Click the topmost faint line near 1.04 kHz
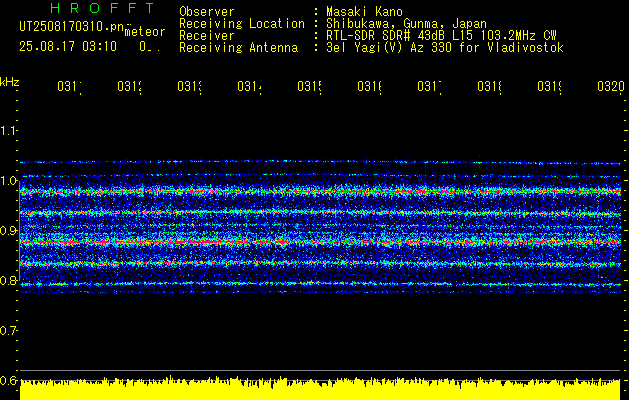 [x=320, y=162]
